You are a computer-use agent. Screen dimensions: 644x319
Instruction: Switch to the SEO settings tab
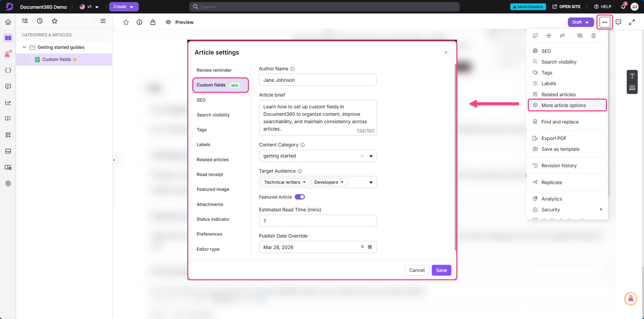tap(201, 100)
